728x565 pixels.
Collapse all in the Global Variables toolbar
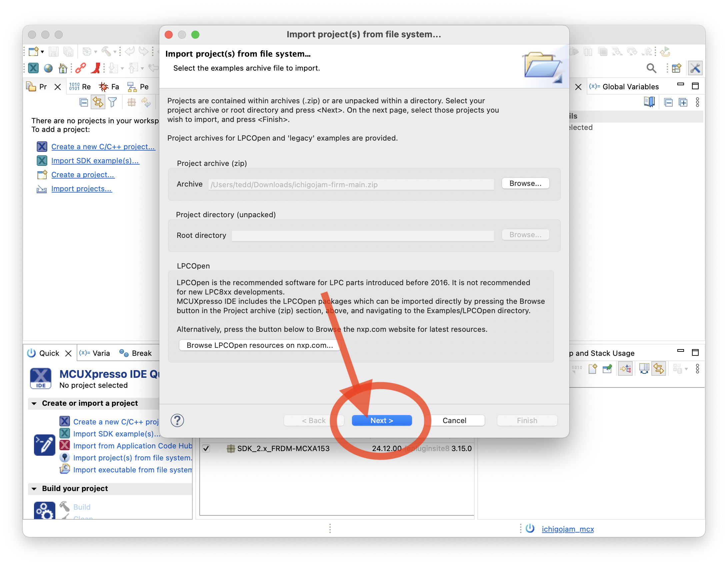(x=668, y=102)
